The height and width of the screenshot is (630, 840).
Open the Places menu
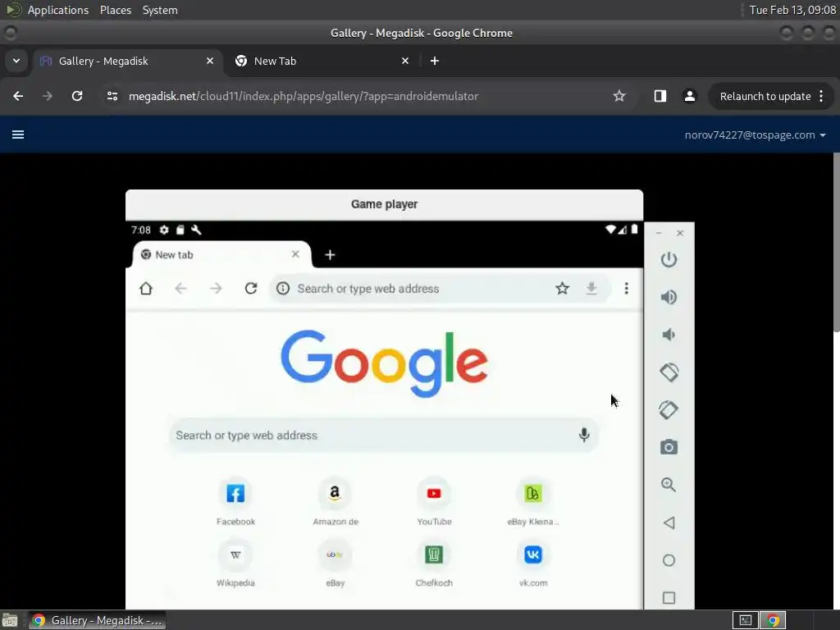[115, 10]
